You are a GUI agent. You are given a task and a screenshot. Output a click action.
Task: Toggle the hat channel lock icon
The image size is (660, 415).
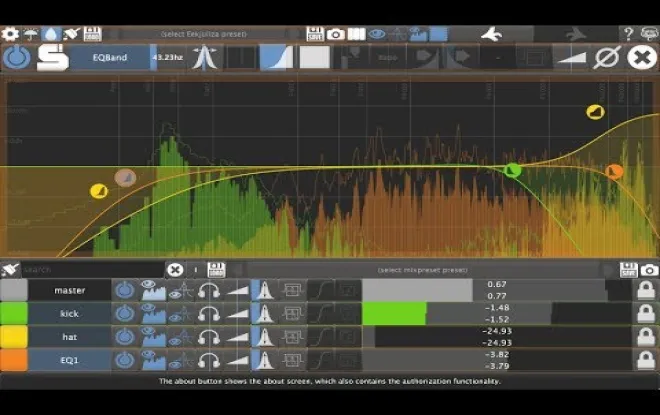pos(646,337)
